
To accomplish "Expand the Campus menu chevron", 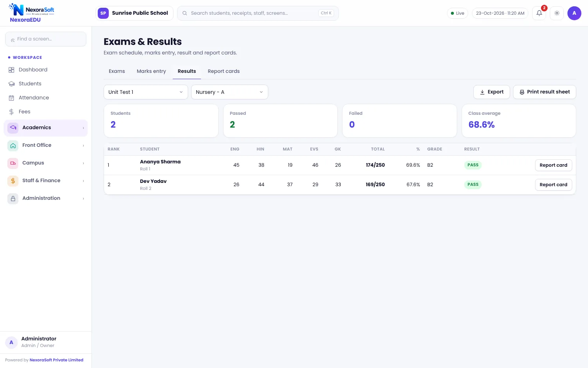I will [x=83, y=163].
